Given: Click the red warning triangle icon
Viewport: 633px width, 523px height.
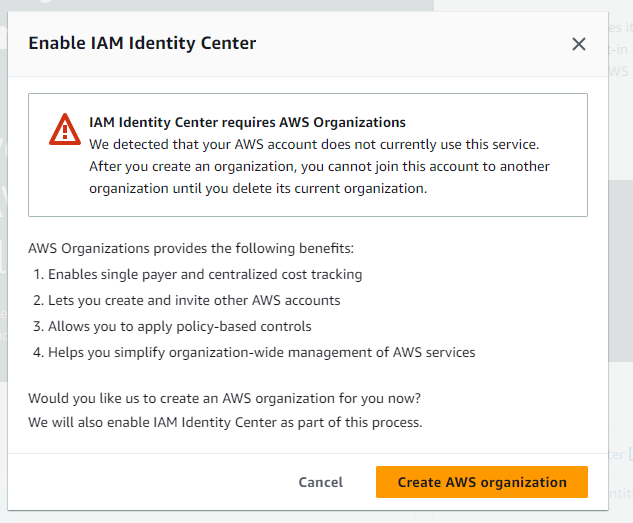Looking at the screenshot, I should point(65,130).
